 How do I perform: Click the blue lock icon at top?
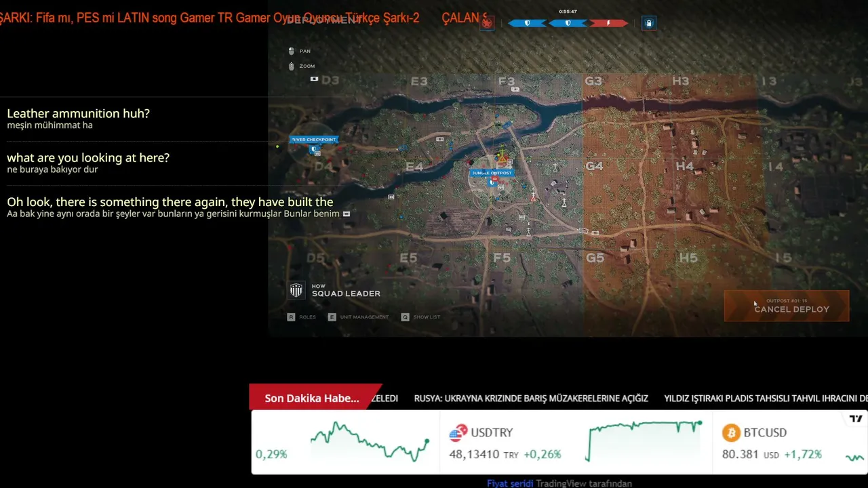649,23
